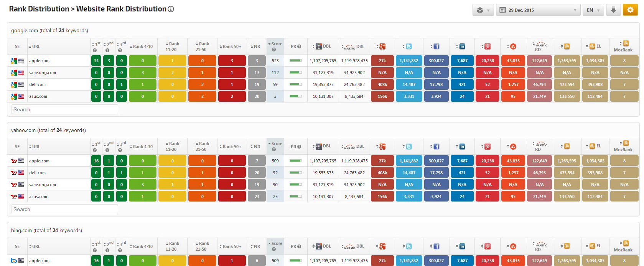Click apple.com PR bar in google.com table
The height and width of the screenshot is (266, 644).
coord(295,61)
